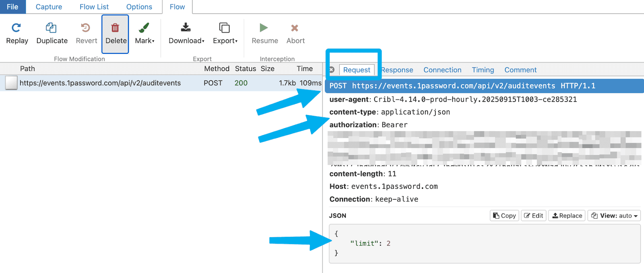This screenshot has height=273, width=644.
Task: Close the flow detail panel
Action: click(x=332, y=70)
